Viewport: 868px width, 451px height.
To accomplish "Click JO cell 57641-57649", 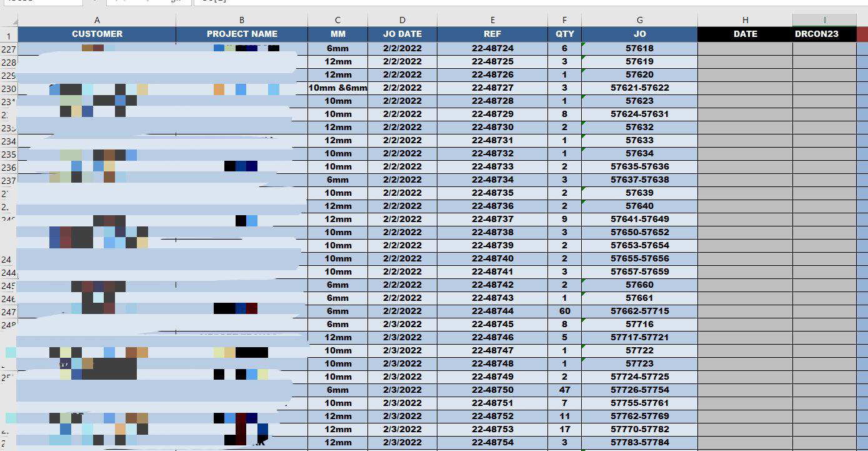I will [x=639, y=219].
